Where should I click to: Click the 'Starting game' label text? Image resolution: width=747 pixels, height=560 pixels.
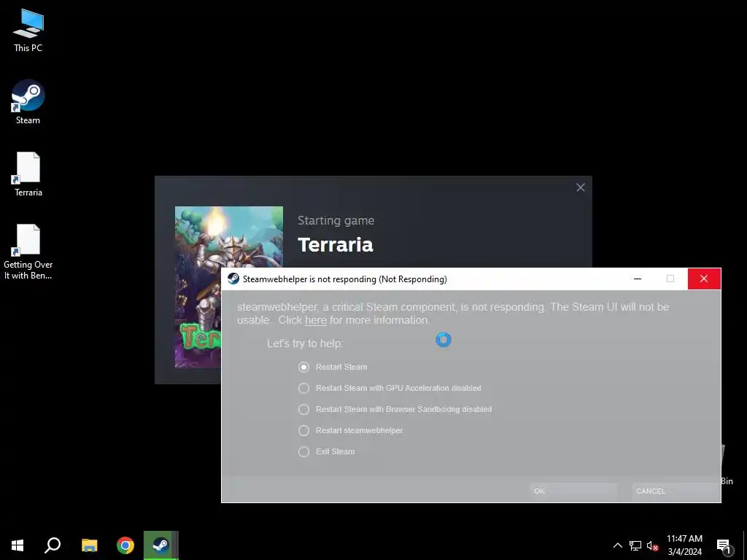[336, 220]
